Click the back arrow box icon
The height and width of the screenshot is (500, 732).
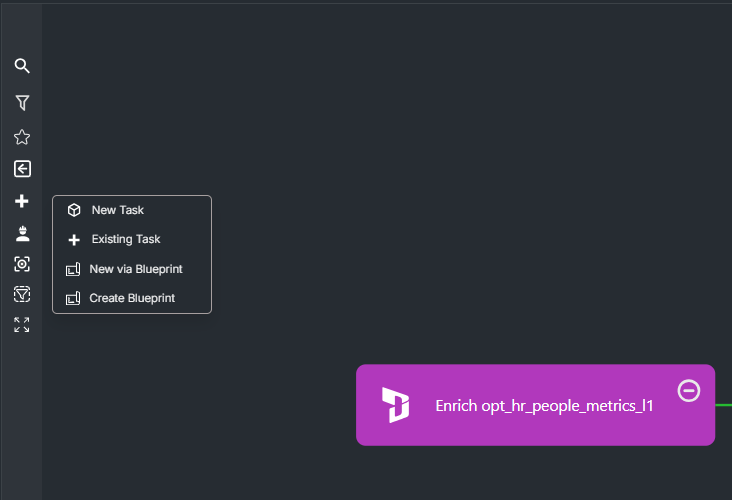(x=22, y=169)
